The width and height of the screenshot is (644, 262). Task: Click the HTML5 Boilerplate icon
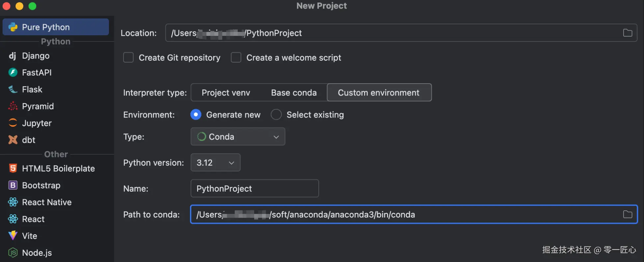point(13,168)
